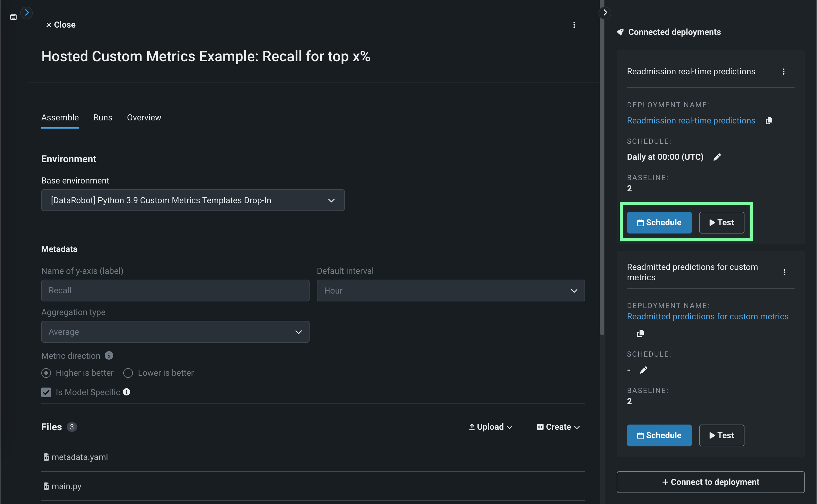Click the Recall y-axis label field

coord(175,291)
